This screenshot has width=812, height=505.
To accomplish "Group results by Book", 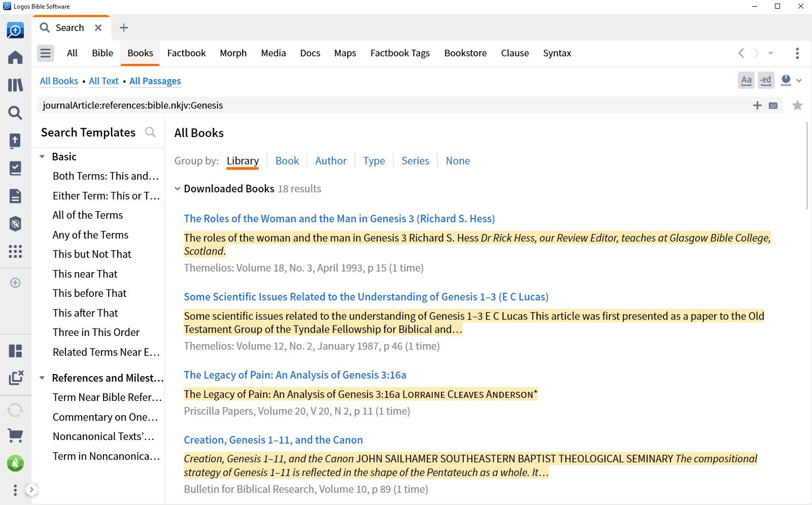I will 287,161.
